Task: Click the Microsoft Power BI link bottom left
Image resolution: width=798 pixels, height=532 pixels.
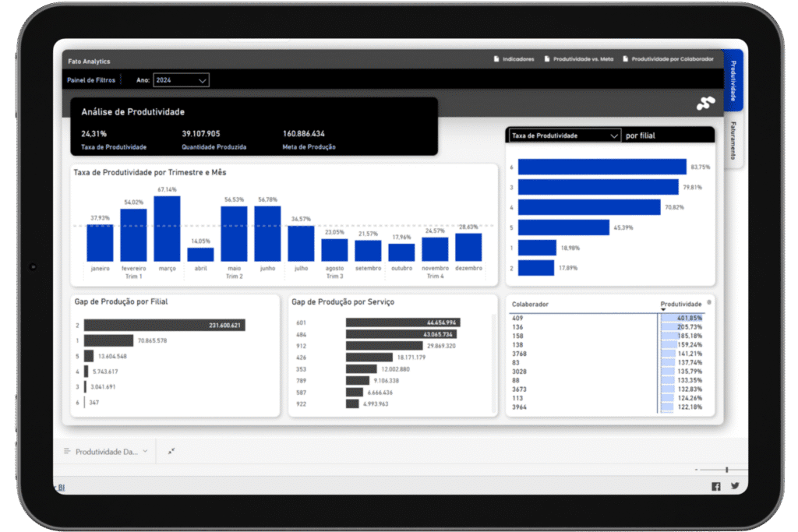Action: (x=61, y=486)
